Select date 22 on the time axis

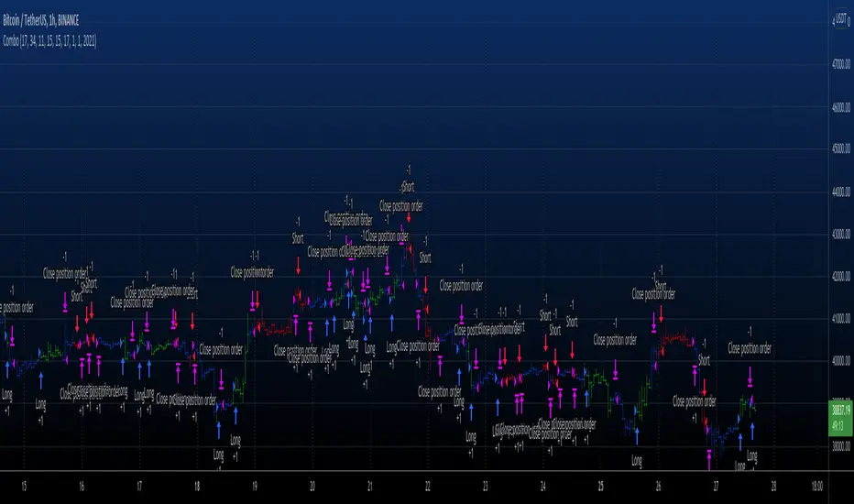[x=428, y=486]
